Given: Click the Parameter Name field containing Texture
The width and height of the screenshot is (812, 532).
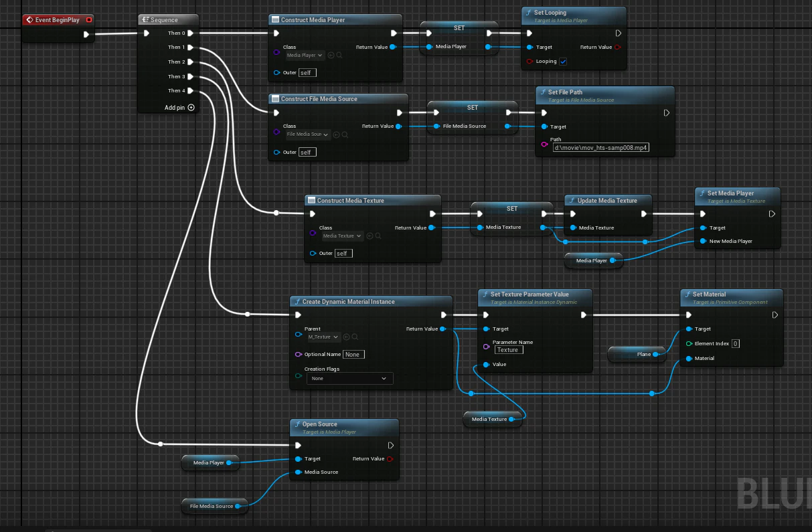Looking at the screenshot, I should tap(509, 350).
